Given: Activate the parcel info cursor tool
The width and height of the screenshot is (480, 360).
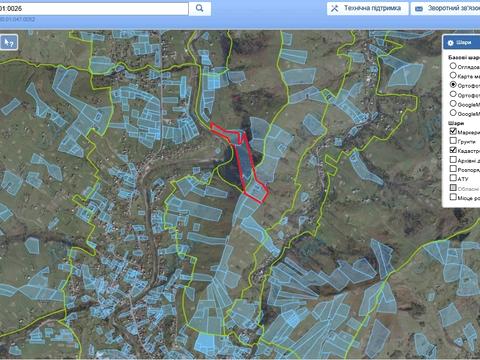Looking at the screenshot, I should click(9, 42).
